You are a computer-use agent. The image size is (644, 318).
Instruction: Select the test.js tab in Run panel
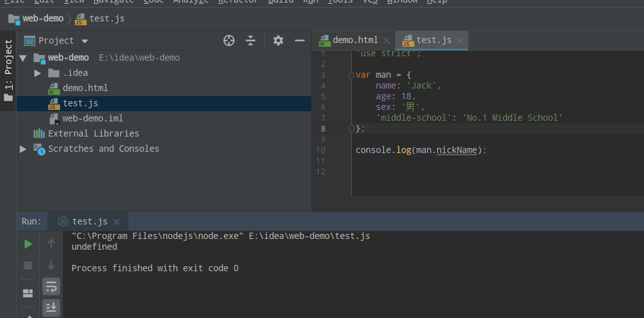[x=88, y=221]
